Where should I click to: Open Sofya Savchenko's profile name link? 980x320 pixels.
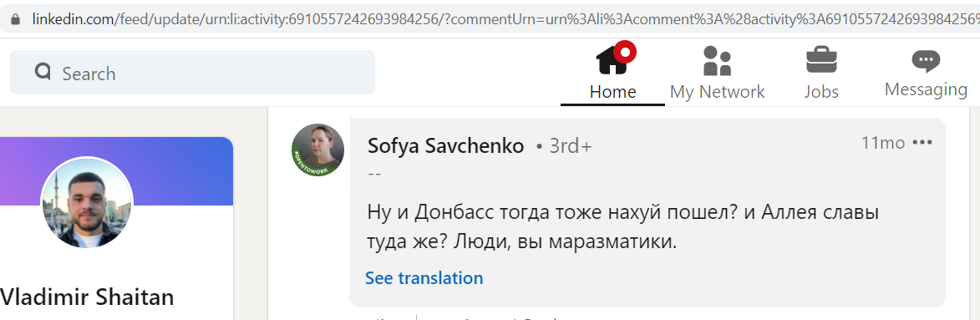coord(445,145)
